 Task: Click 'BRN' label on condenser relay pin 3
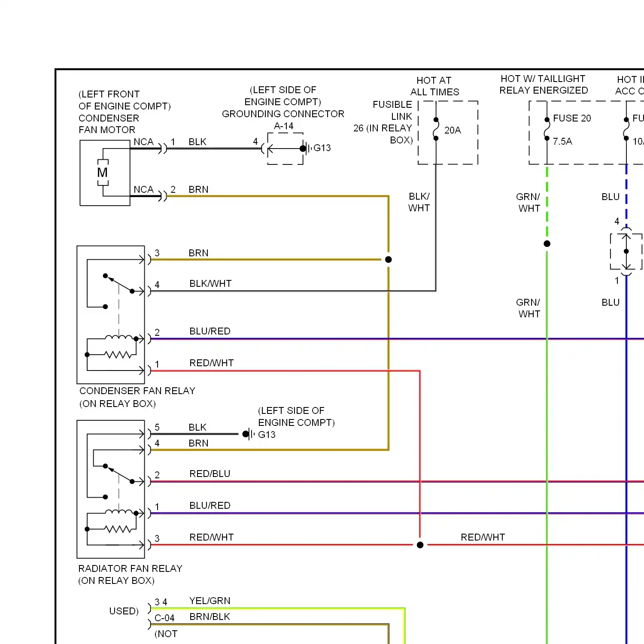pos(198,253)
